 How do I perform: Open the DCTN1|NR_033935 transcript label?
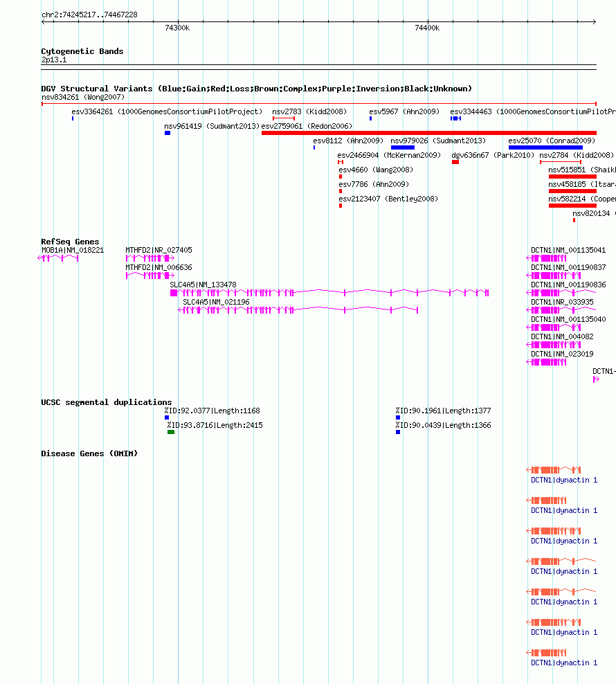(562, 303)
